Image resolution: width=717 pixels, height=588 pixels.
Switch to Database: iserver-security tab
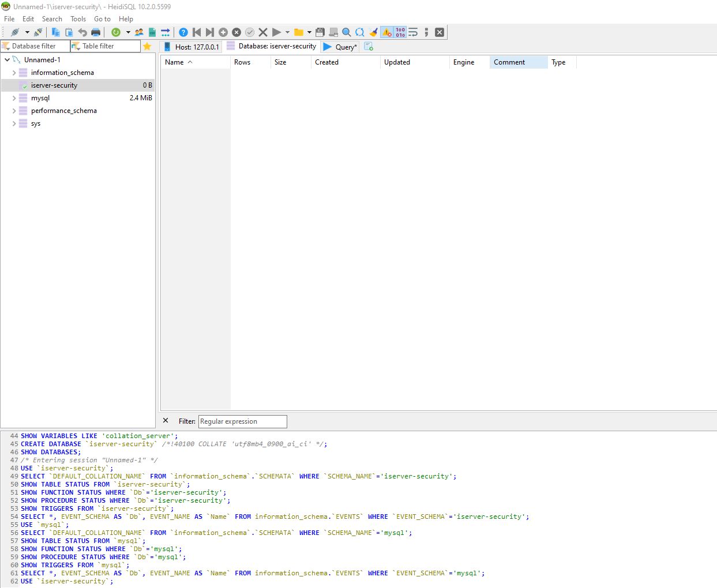(271, 46)
